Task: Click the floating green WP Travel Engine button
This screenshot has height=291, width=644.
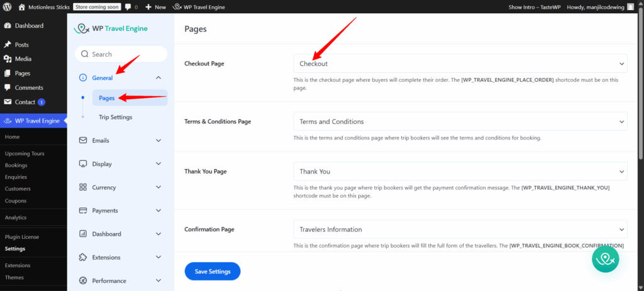Action: [x=606, y=258]
